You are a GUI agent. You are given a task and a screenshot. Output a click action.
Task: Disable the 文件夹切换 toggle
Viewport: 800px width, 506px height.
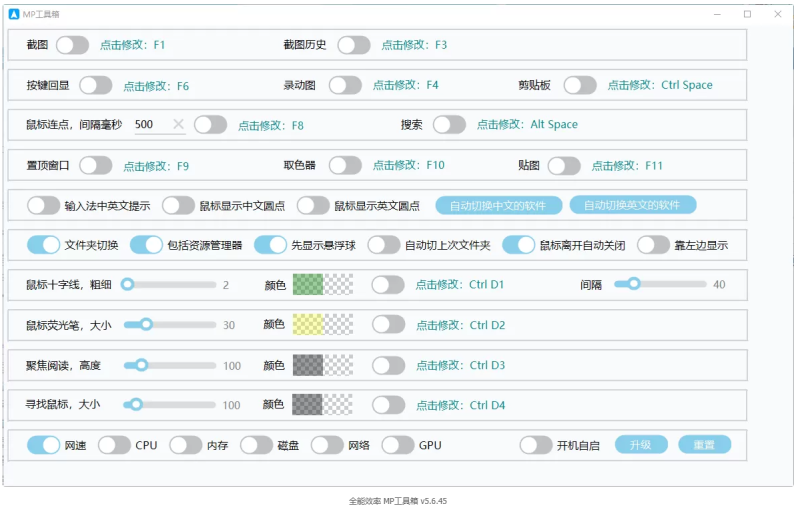[43, 245]
